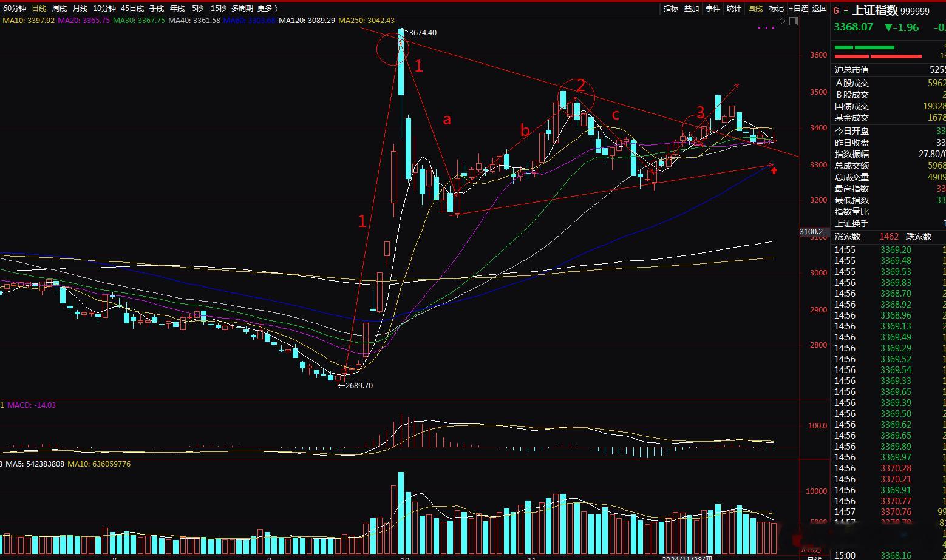
Task: Click the red G icon
Action: point(836,11)
